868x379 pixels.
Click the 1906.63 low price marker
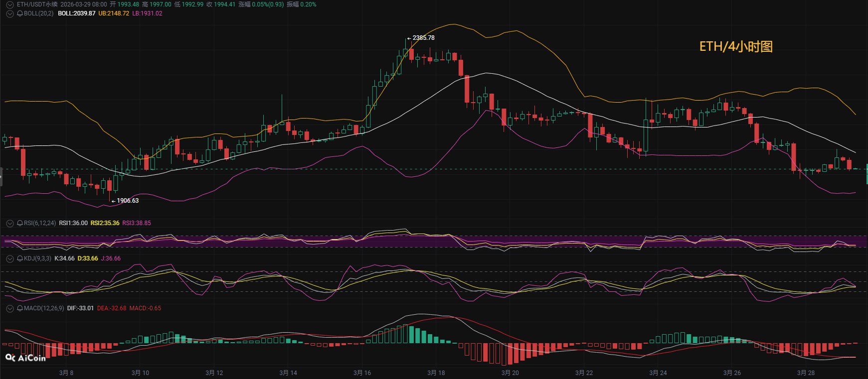pos(128,201)
